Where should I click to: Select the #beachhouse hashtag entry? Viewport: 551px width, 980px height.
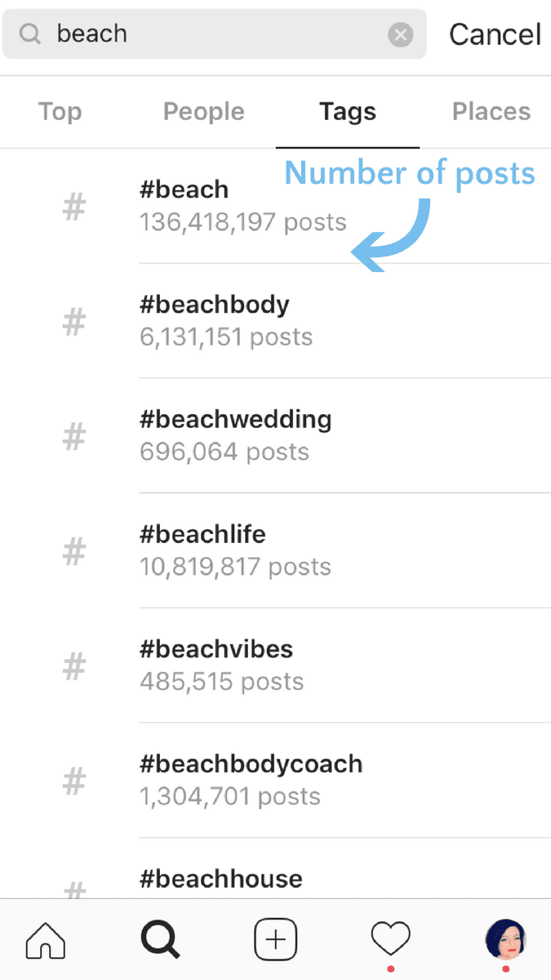[220, 879]
